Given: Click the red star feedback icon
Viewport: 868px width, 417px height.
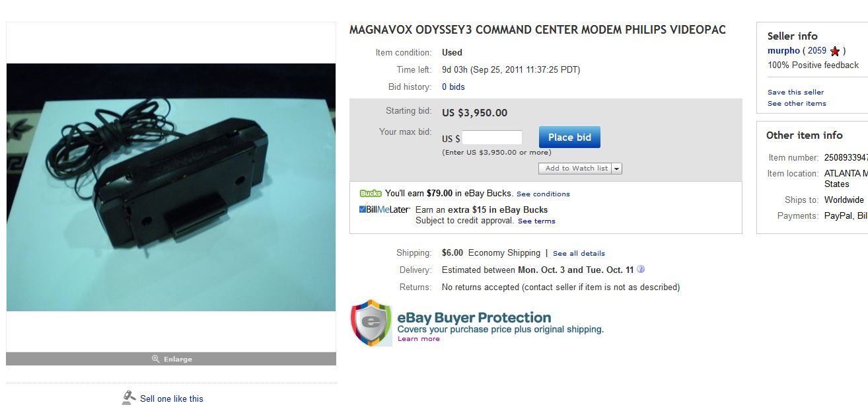Looking at the screenshot, I should click(835, 51).
